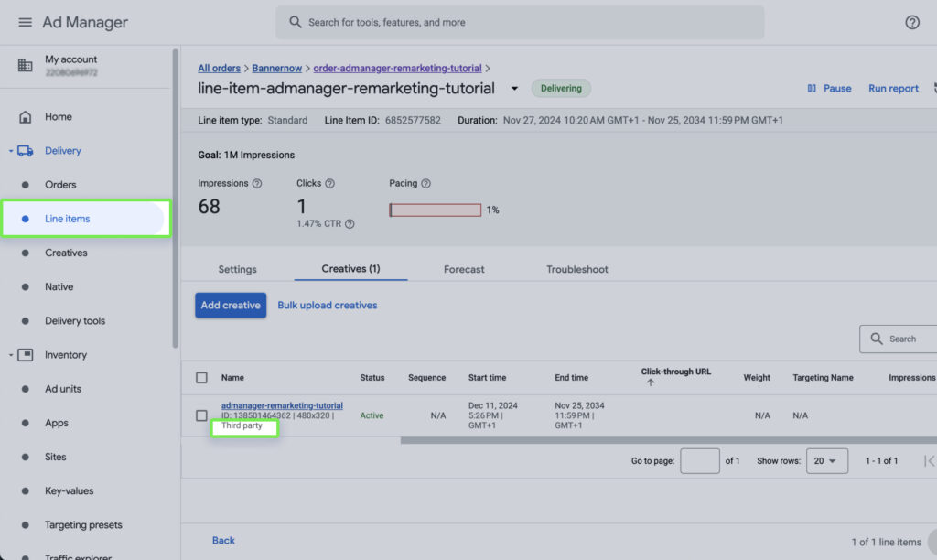Sort by Click-through URL arrow

651,382
